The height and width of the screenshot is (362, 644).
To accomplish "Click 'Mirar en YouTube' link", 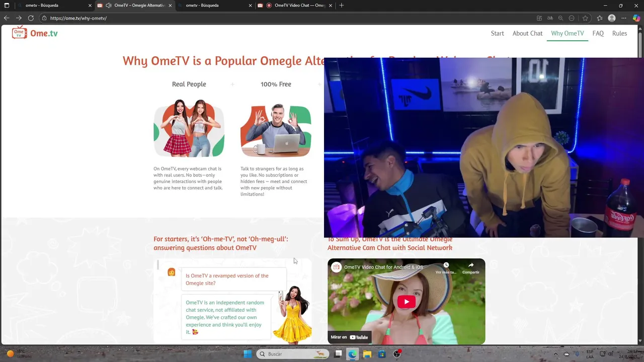I will pyautogui.click(x=350, y=337).
